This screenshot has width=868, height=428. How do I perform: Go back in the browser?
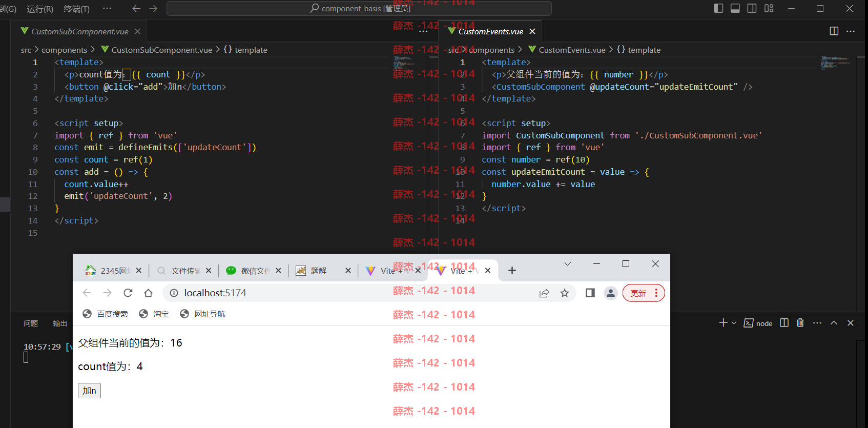tap(87, 293)
